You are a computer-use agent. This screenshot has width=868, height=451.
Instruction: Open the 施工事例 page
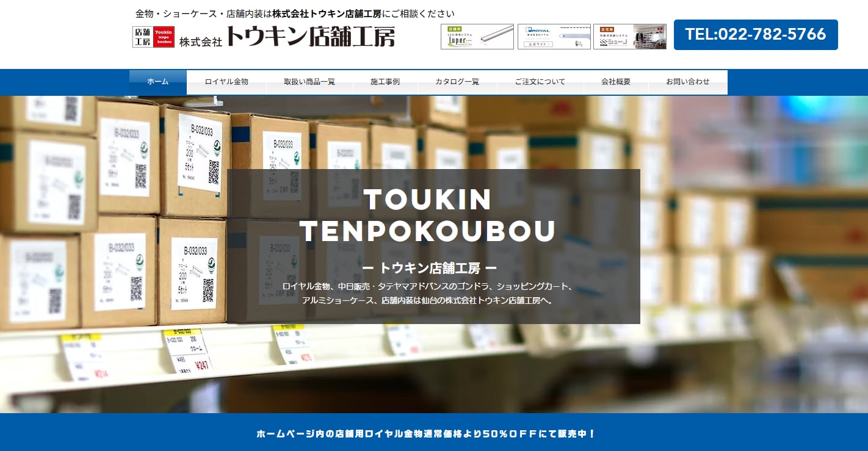385,82
